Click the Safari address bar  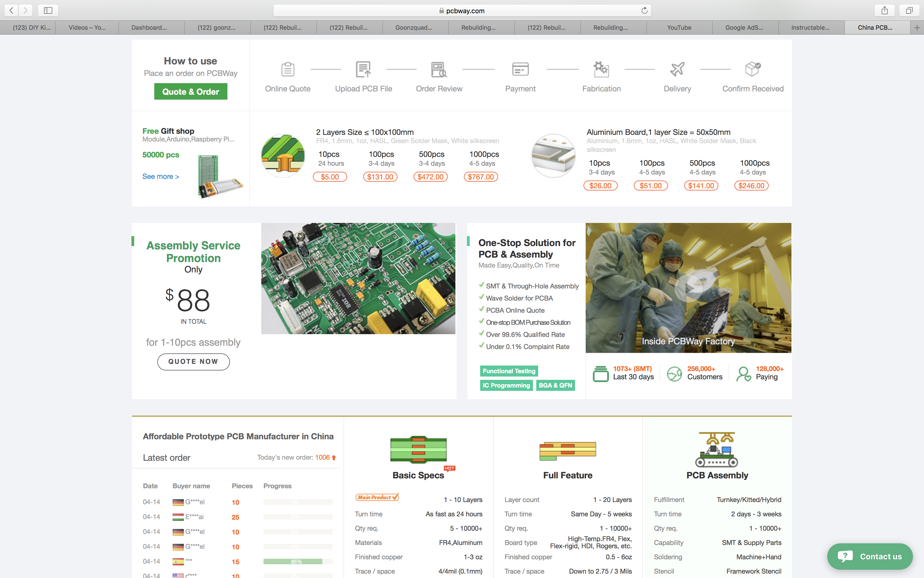pyautogui.click(x=462, y=10)
